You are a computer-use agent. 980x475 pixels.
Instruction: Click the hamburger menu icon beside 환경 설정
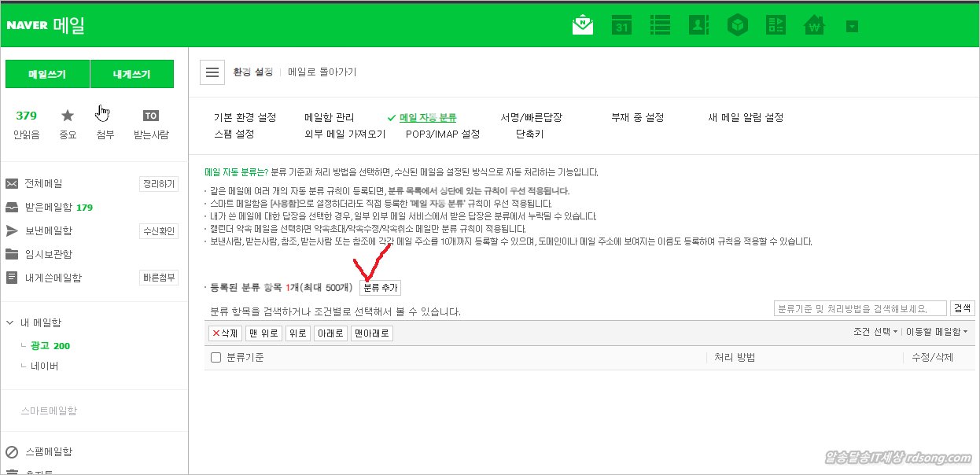coord(212,72)
